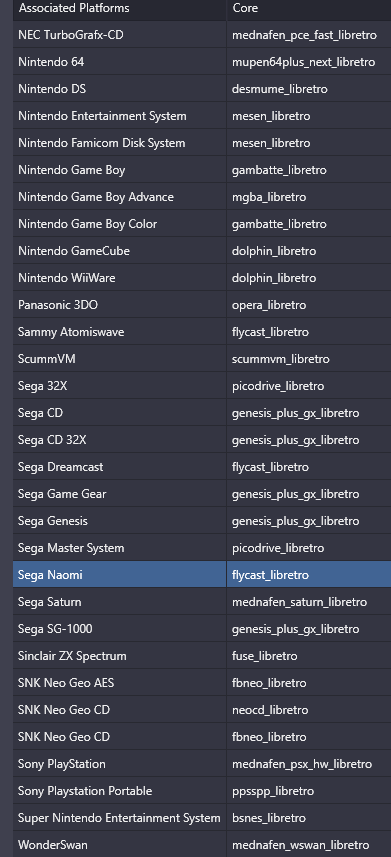Click the fuse_libretro core cell

tap(309, 655)
